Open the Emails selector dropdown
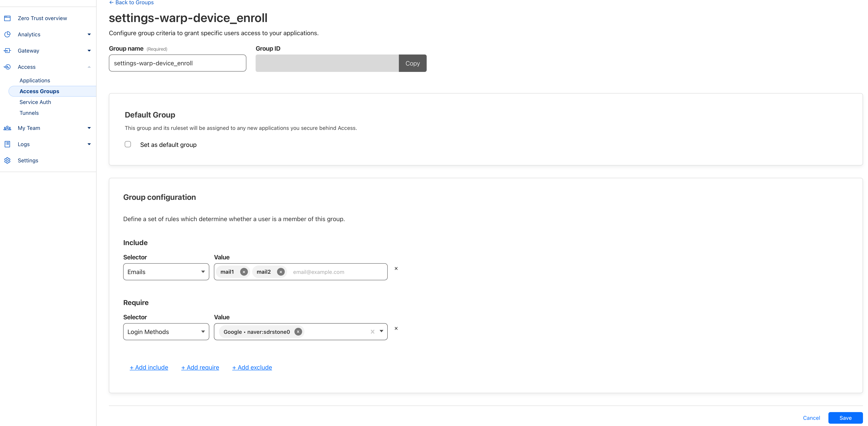The width and height of the screenshot is (868, 426). 166,272
